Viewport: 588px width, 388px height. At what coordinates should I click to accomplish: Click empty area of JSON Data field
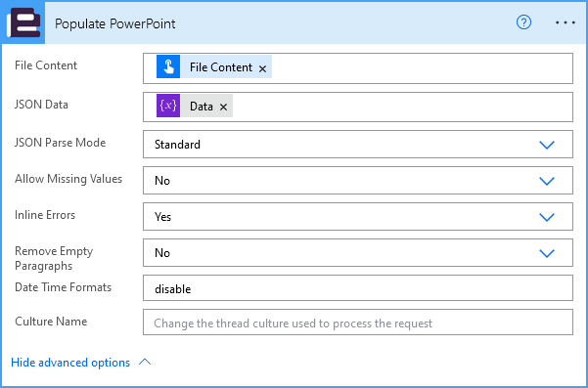(x=402, y=108)
